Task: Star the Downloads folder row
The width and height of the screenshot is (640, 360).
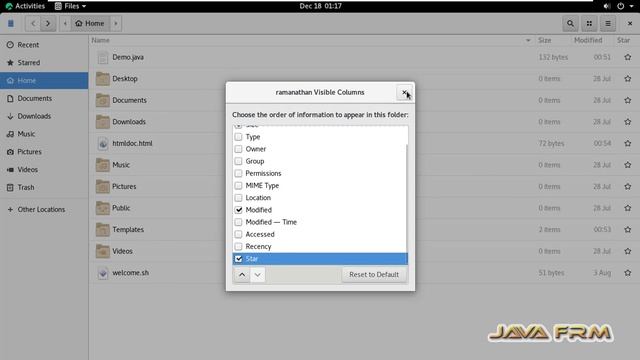Action: pos(628,122)
